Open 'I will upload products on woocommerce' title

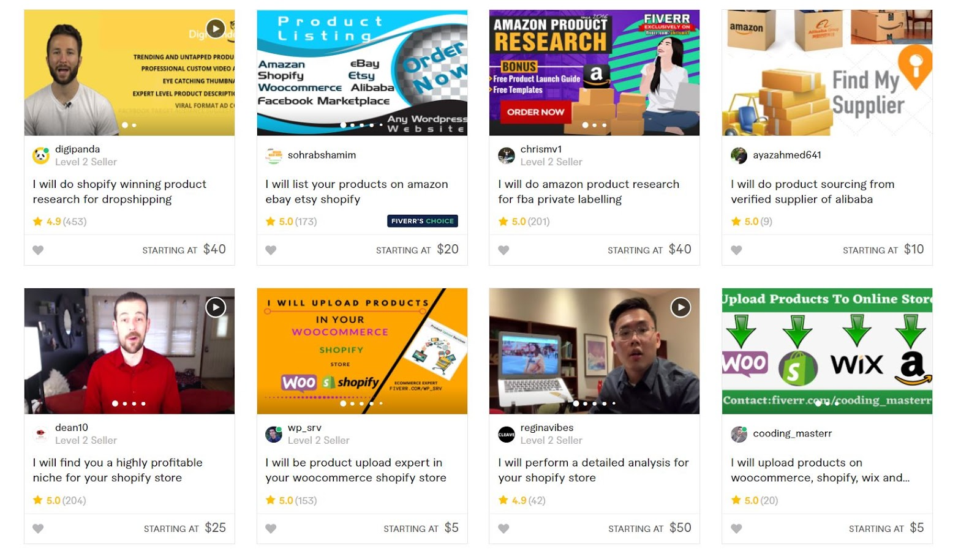820,470
